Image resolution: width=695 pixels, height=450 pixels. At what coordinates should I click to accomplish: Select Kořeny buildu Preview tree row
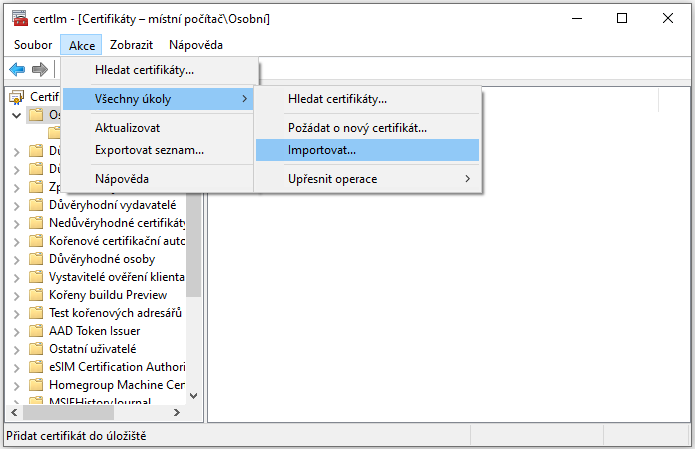(108, 295)
